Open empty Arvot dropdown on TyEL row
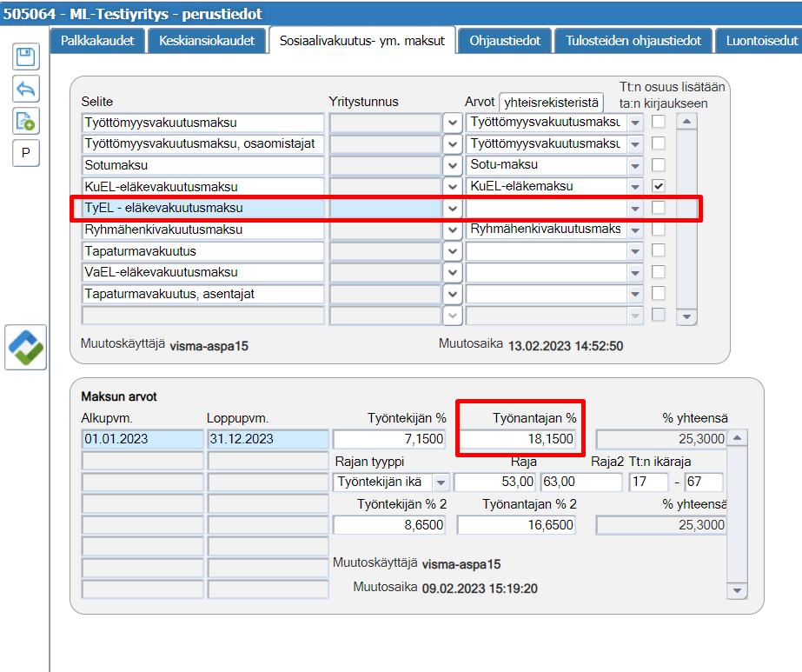The image size is (802, 672). tap(635, 209)
